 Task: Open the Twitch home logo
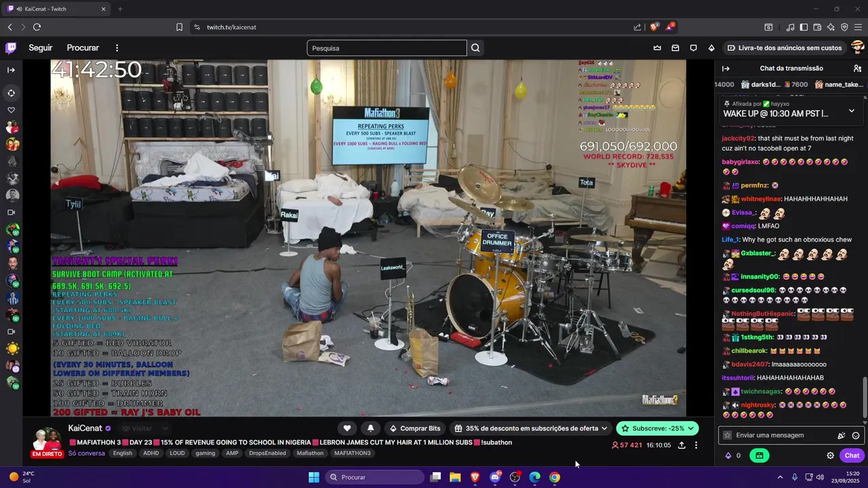tap(11, 48)
